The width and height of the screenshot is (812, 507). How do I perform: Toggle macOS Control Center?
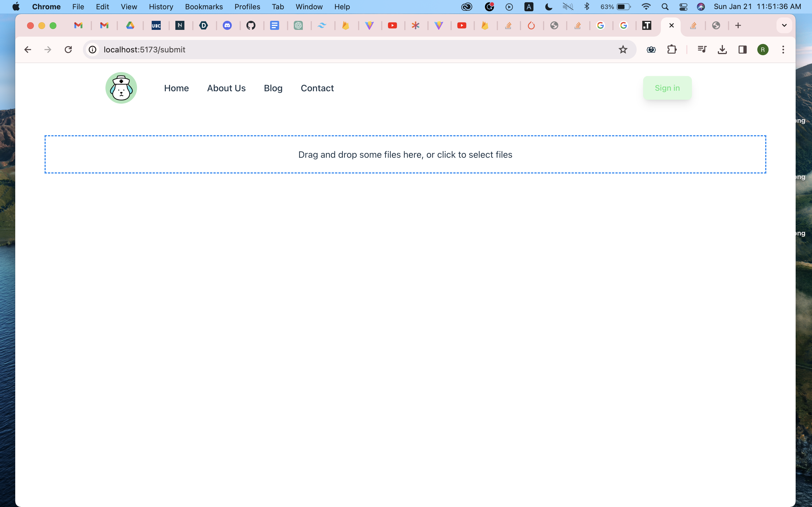pyautogui.click(x=683, y=7)
